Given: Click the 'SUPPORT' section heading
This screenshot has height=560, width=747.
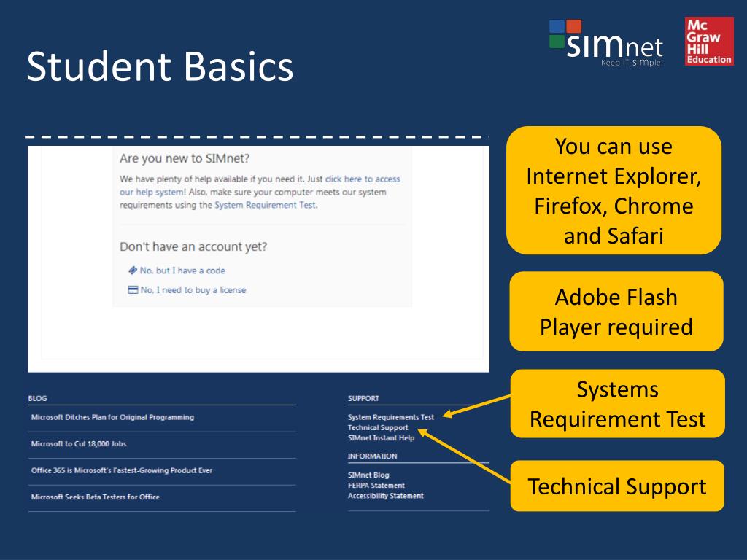Looking at the screenshot, I should (363, 399).
